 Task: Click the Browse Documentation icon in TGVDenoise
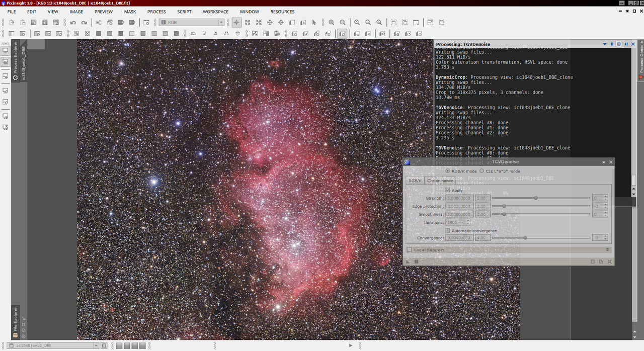click(601, 261)
